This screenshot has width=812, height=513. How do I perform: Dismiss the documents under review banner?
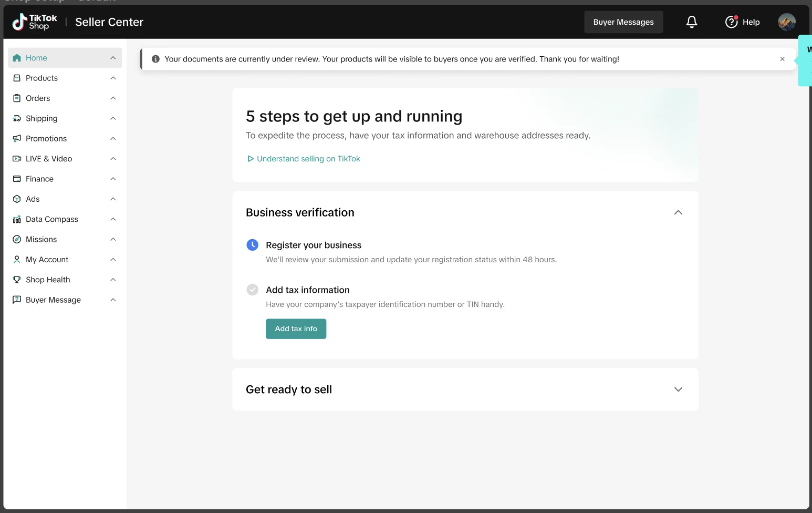pyautogui.click(x=782, y=59)
